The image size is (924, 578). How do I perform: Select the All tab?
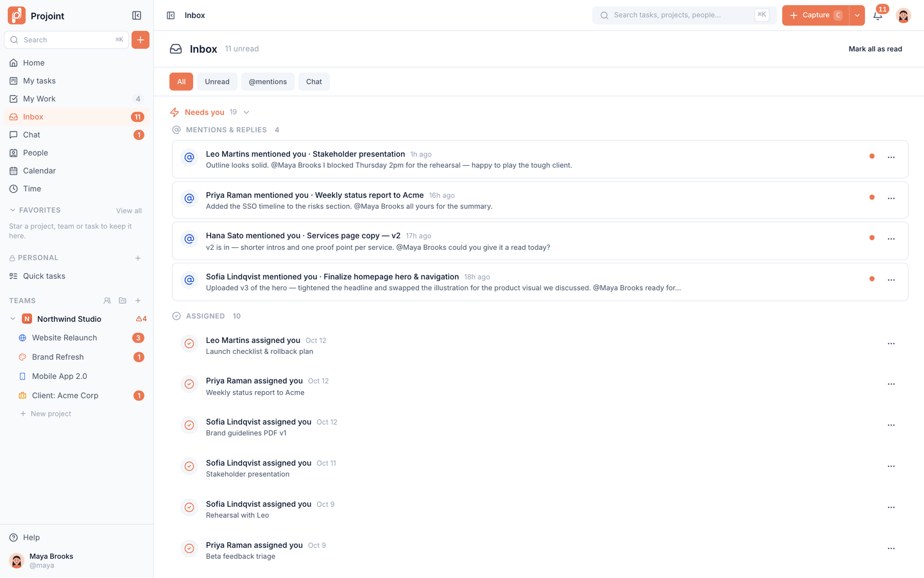tap(181, 82)
